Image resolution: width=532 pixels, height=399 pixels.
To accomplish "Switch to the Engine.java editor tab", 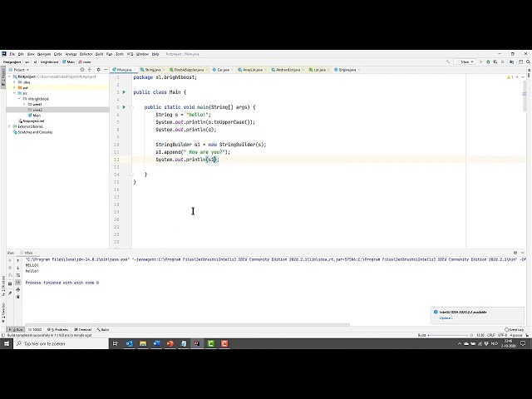I will (x=347, y=70).
